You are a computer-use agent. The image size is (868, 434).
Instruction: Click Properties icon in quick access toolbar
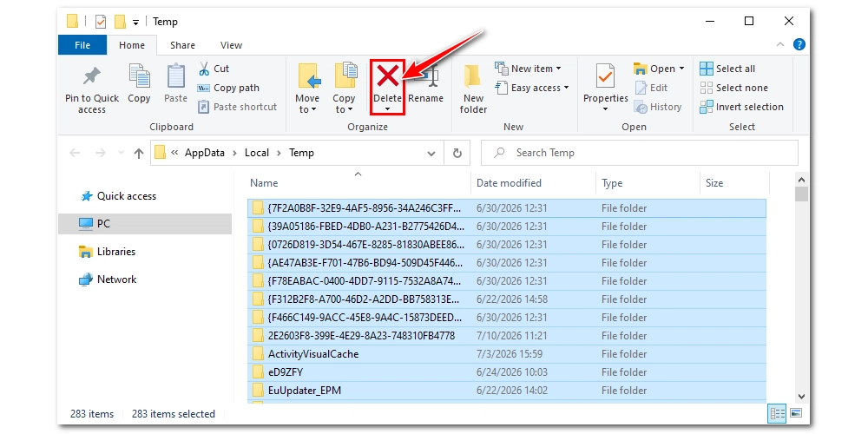click(x=100, y=22)
